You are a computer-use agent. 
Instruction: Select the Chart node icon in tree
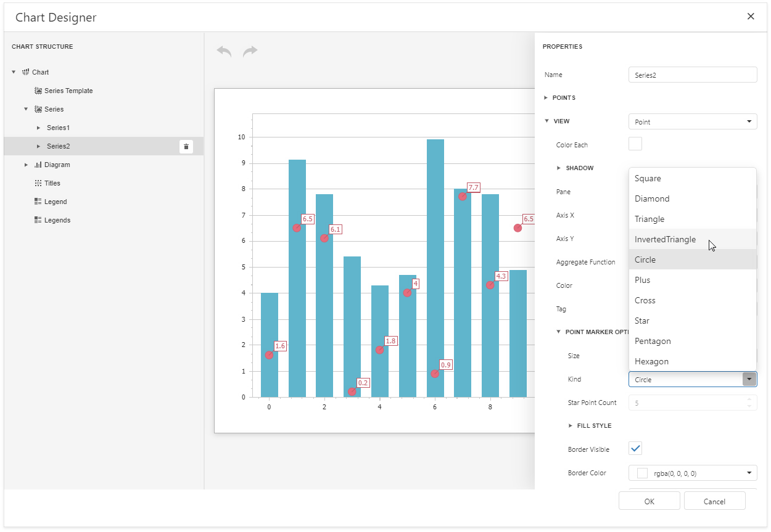pyautogui.click(x=25, y=72)
